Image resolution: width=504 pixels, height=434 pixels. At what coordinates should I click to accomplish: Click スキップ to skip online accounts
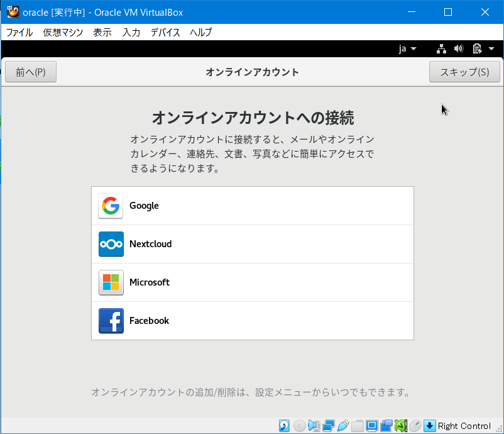click(464, 71)
